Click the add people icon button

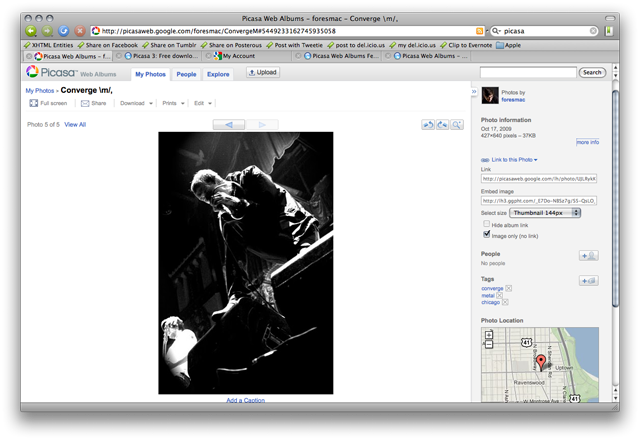click(589, 256)
